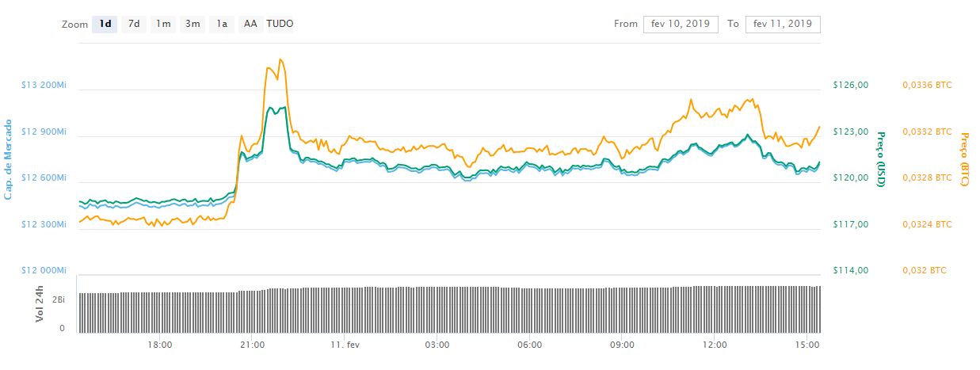Viewport: 980px width, 370px height.
Task: Click the $12 600Mi axis label
Action: pyautogui.click(x=44, y=178)
